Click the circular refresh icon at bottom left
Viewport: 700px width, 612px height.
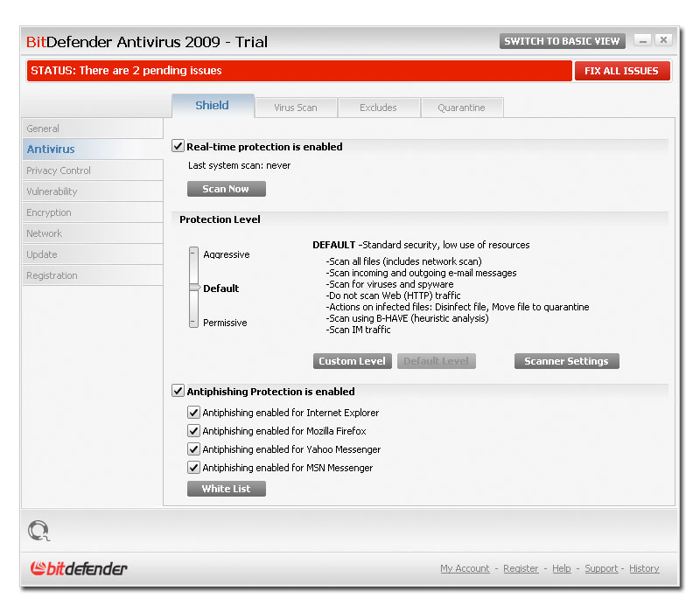(x=38, y=531)
